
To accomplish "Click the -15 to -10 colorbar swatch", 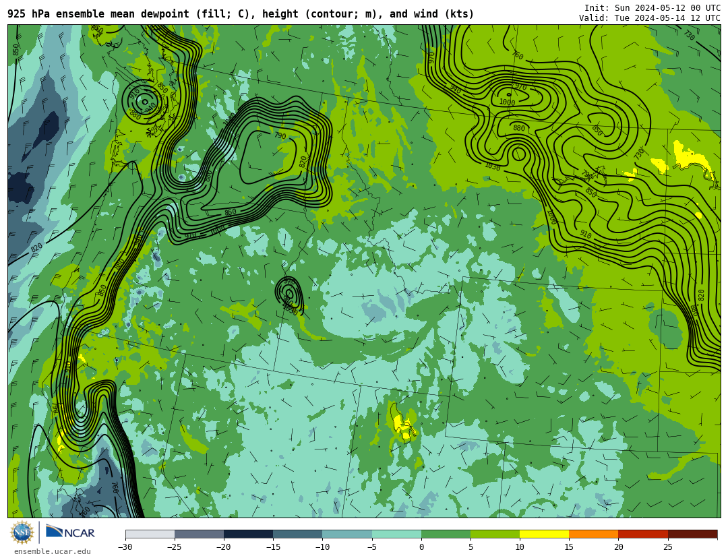I will [298, 534].
